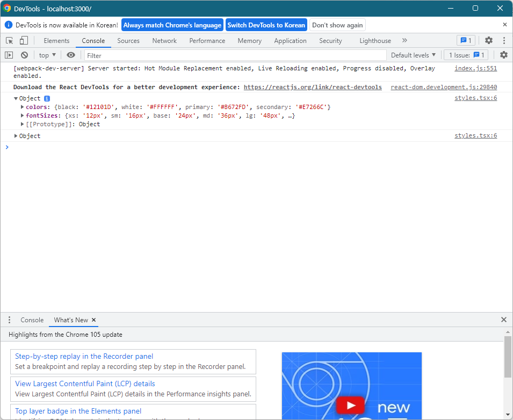Open the Sources tab

[x=128, y=41]
